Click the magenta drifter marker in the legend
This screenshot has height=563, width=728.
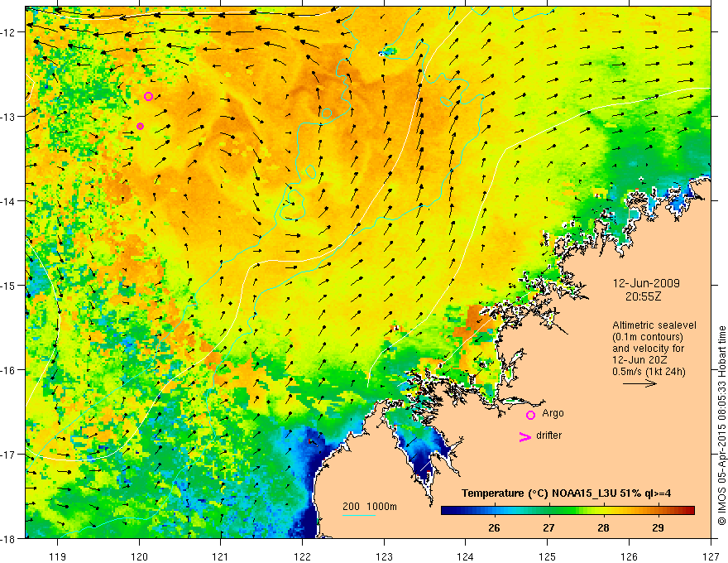(x=525, y=436)
